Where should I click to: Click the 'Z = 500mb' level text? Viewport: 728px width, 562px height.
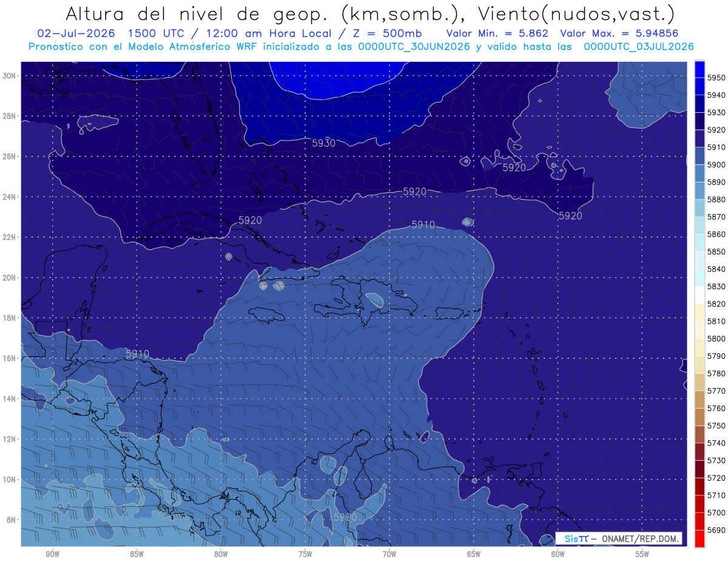pos(388,33)
